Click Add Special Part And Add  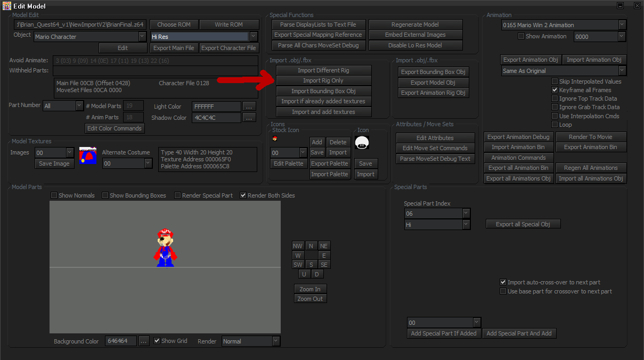(x=519, y=333)
